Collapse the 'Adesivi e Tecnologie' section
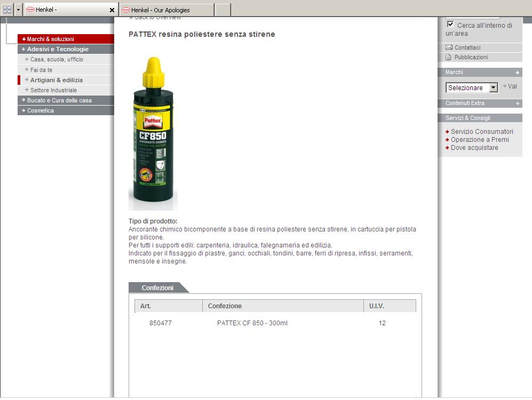Viewport: 532px width, 400px height. tap(66, 49)
